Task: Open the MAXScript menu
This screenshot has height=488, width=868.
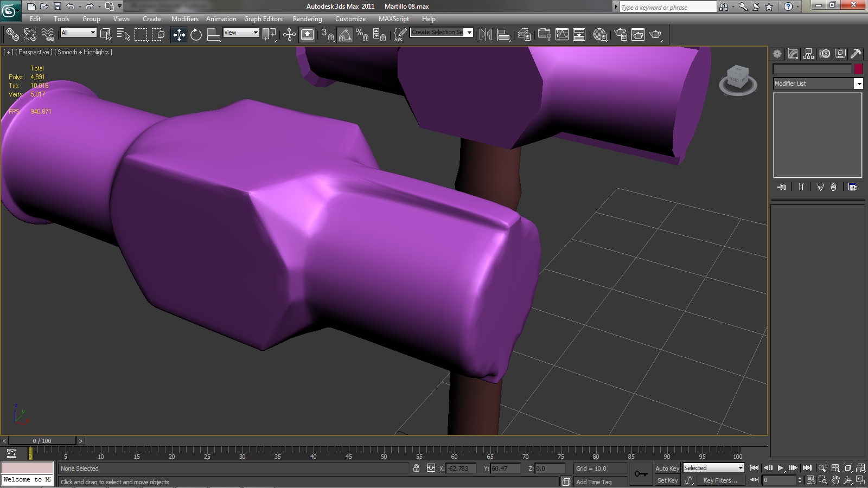Action: coord(394,18)
